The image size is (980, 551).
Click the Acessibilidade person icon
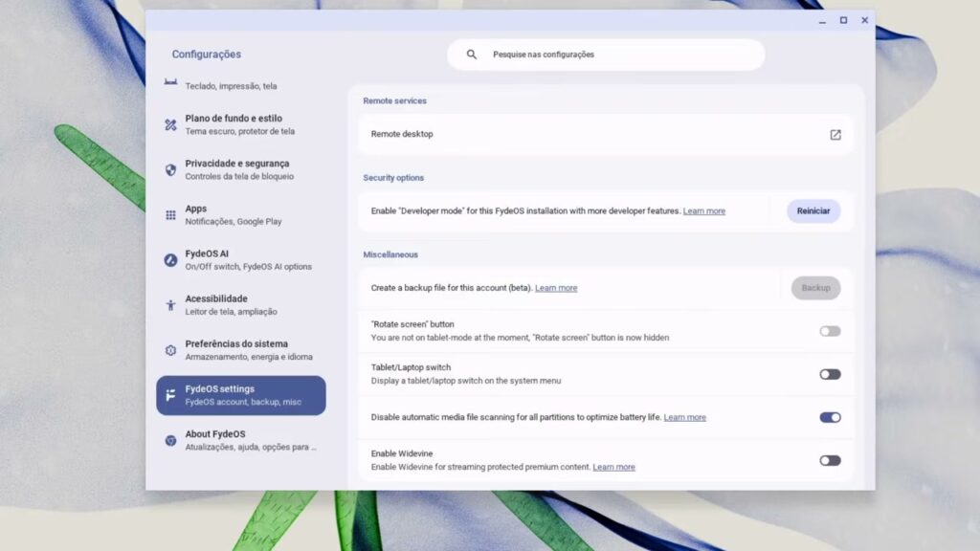pyautogui.click(x=170, y=305)
